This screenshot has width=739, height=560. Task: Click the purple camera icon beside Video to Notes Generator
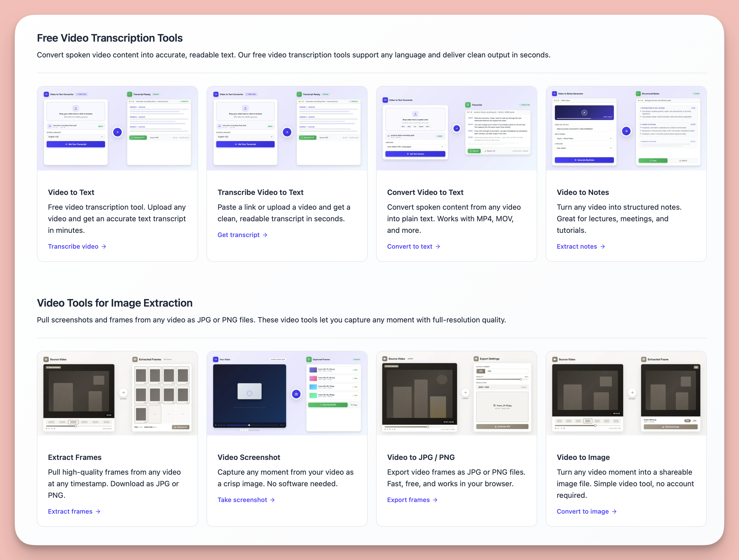tap(554, 94)
